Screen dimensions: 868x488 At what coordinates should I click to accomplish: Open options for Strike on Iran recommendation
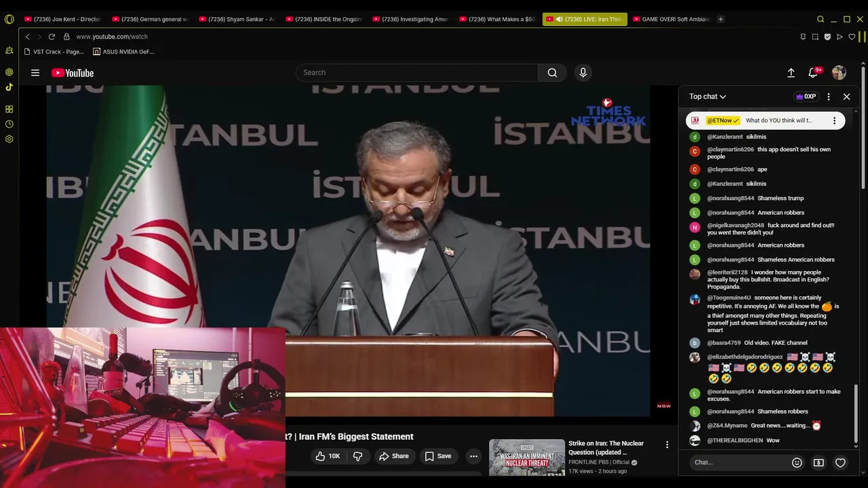point(667,445)
